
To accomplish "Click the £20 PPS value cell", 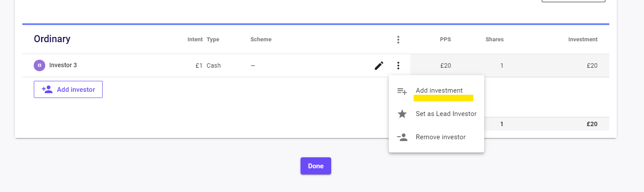I will click(445, 65).
